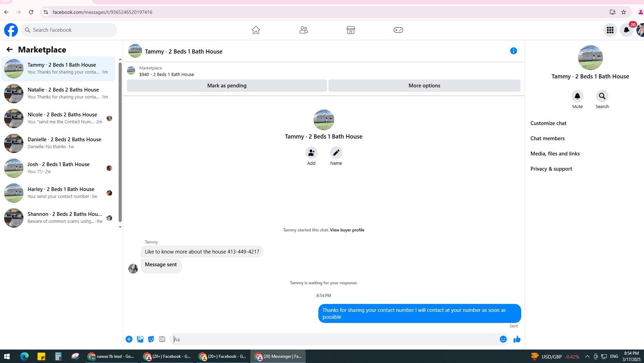Screen dimensions: 644x363
Task: Bookmark this page with the star icon
Action: [624, 12]
